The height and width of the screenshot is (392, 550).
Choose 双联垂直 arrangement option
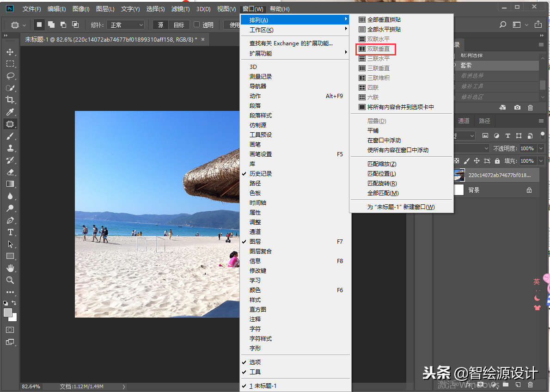[378, 49]
